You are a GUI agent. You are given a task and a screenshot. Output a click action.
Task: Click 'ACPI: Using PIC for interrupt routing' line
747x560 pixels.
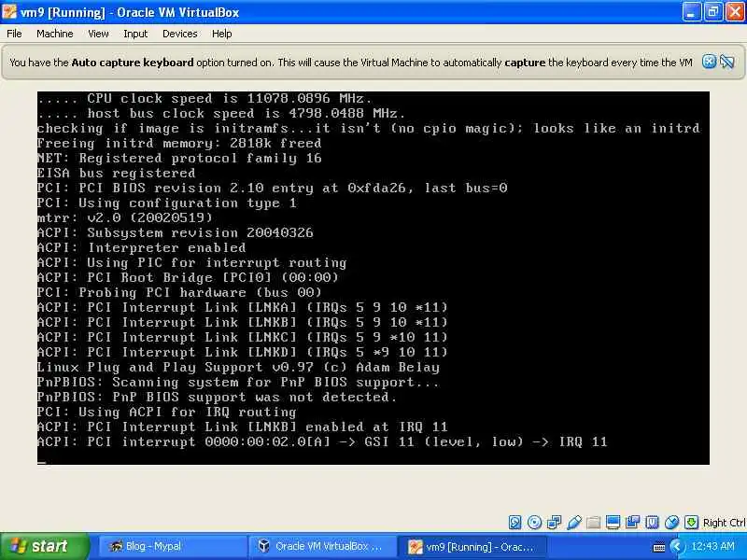(x=192, y=263)
